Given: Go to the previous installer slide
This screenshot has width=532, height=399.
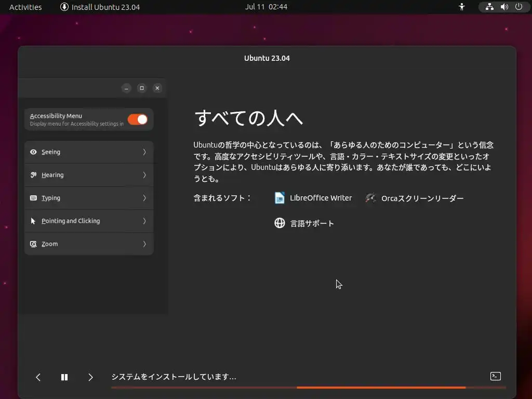Looking at the screenshot, I should 38,377.
